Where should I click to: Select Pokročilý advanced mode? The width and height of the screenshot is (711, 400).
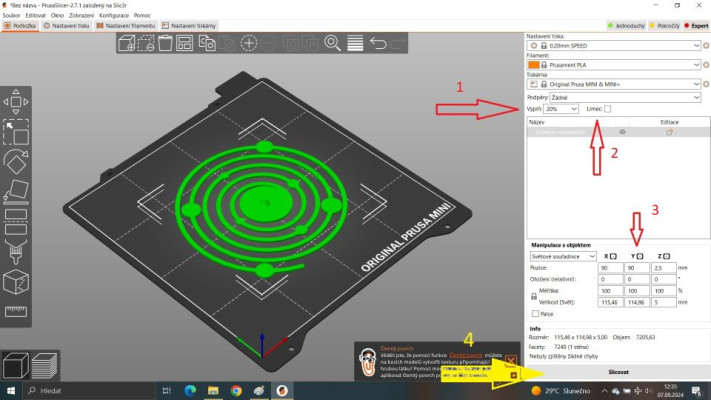pos(665,26)
